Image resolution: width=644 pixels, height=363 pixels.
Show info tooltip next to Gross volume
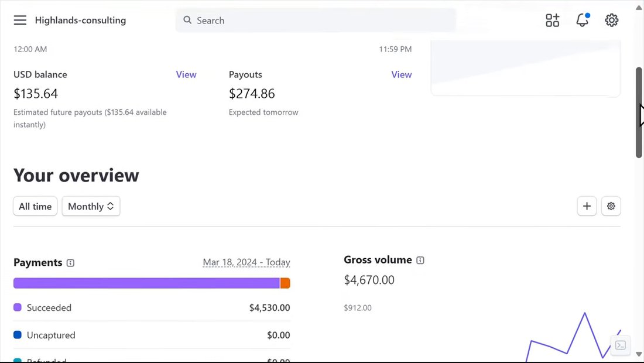point(420,260)
